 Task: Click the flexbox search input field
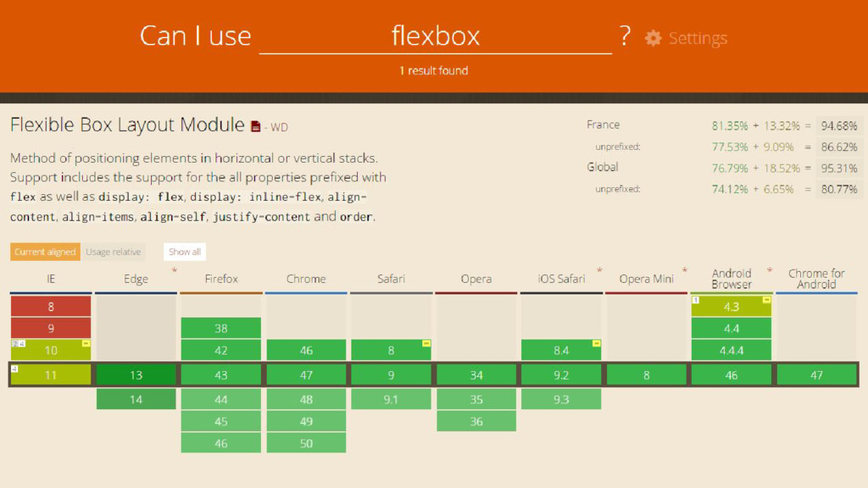point(435,36)
